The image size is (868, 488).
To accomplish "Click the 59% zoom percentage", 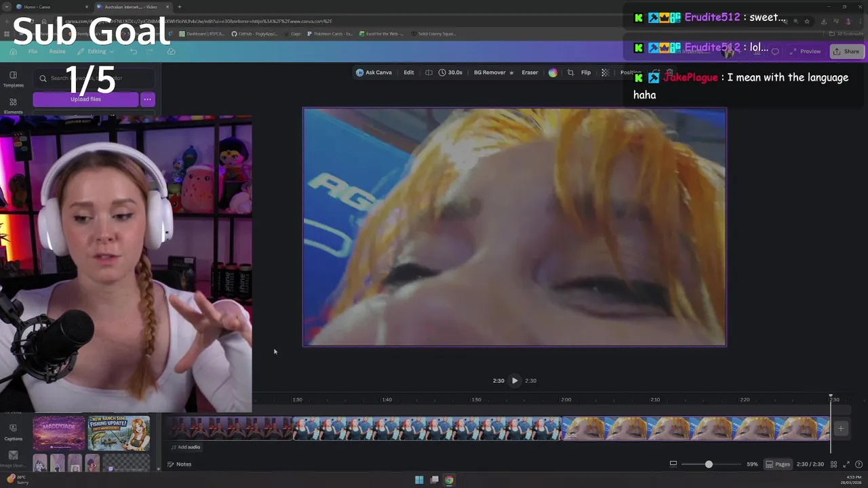I will pyautogui.click(x=752, y=464).
